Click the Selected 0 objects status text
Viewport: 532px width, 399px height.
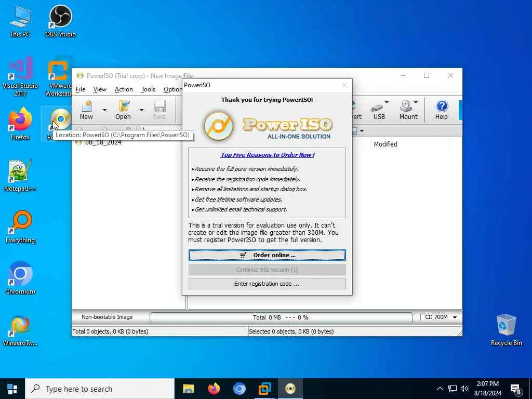(291, 331)
